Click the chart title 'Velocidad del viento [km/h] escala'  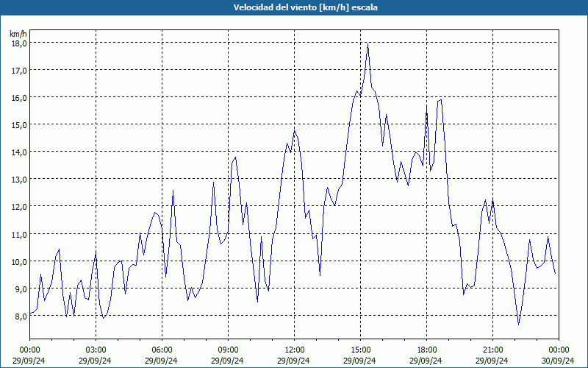click(305, 7)
